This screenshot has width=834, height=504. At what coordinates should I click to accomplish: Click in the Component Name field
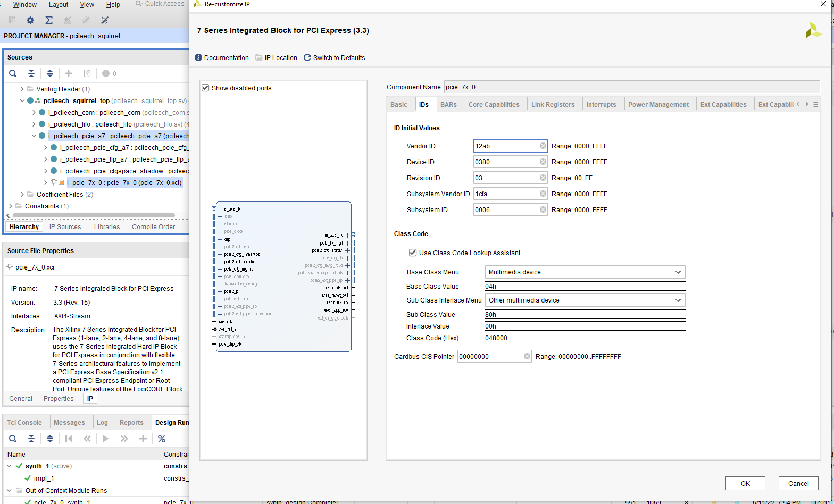pyautogui.click(x=632, y=87)
